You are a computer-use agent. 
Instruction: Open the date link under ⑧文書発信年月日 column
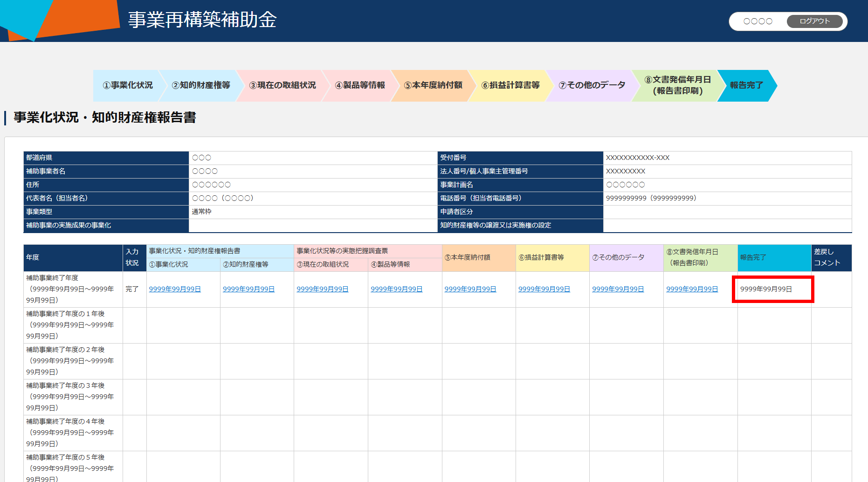click(x=692, y=289)
